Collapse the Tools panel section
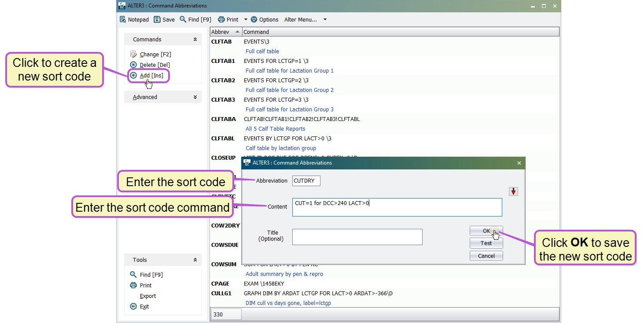This screenshot has height=323, width=644. click(195, 260)
